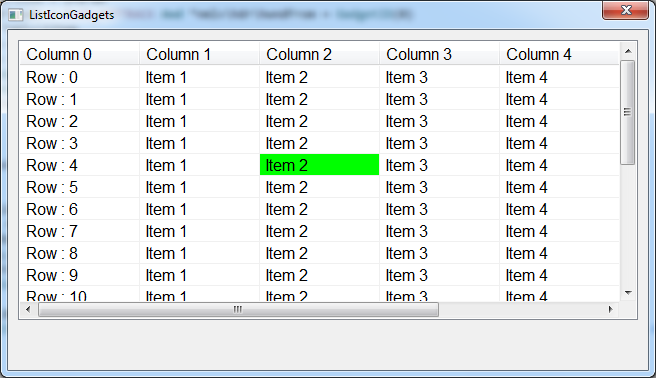
Task: Select the 'Row : 2' cell
Action: [x=79, y=121]
